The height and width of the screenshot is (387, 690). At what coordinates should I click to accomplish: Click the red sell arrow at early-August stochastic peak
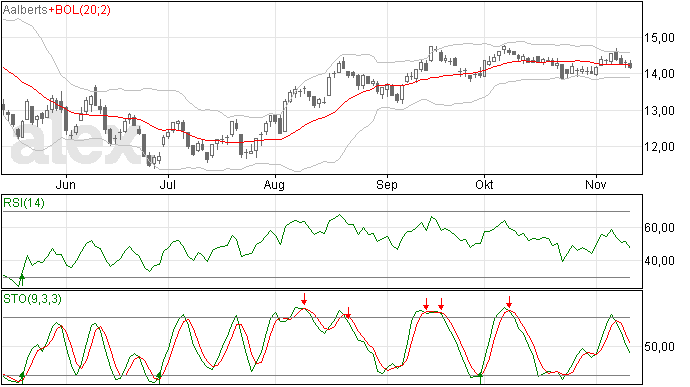pyautogui.click(x=304, y=299)
